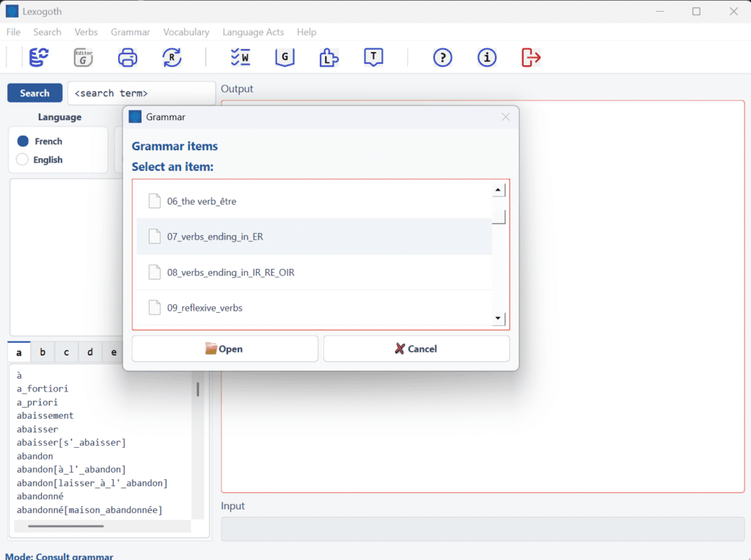Click the refresh R toolbar icon
The image size is (751, 560).
pos(172,57)
